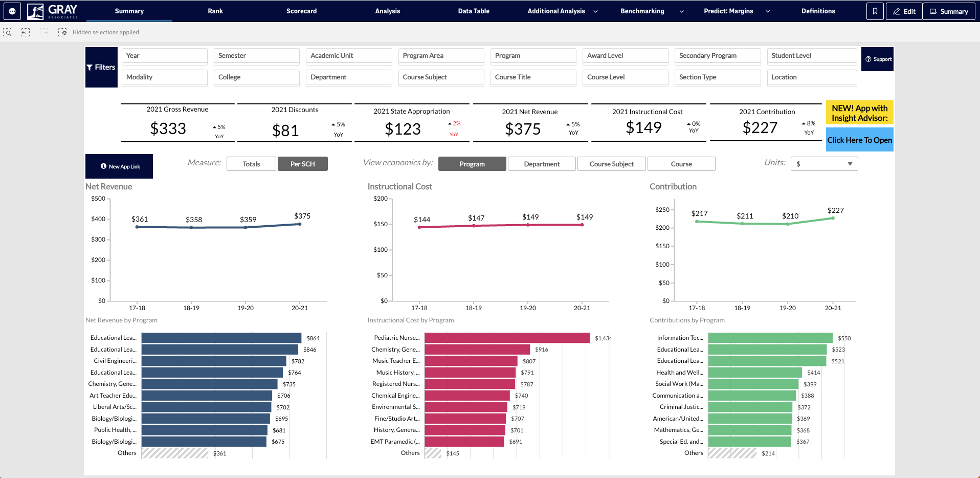The image size is (980, 478).
Task: View economics by Course
Action: pos(681,164)
